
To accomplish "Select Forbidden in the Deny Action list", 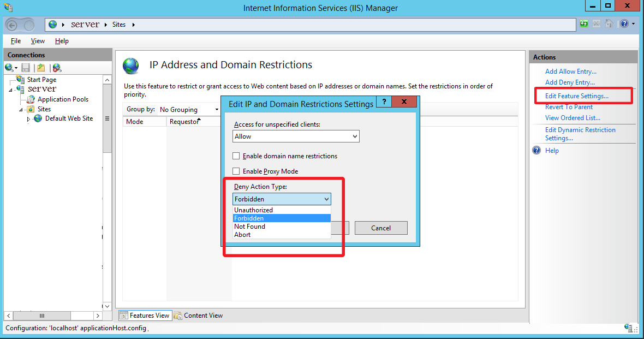I will [282, 218].
